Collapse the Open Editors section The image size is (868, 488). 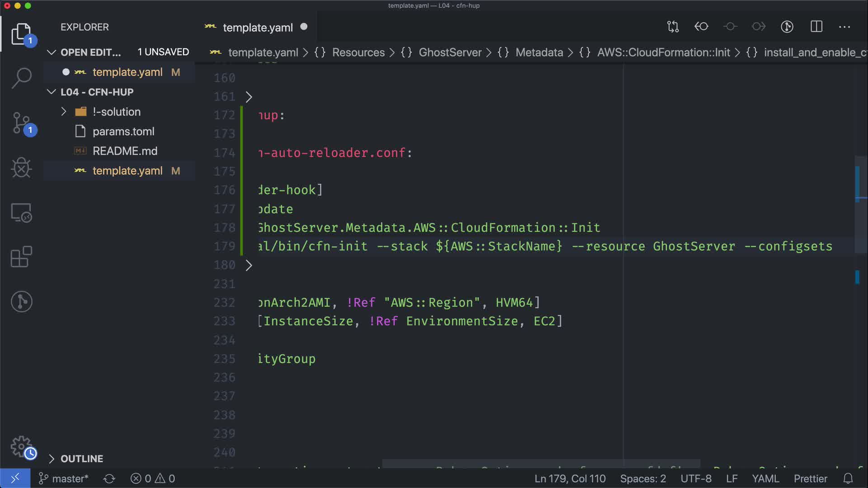pos(52,52)
